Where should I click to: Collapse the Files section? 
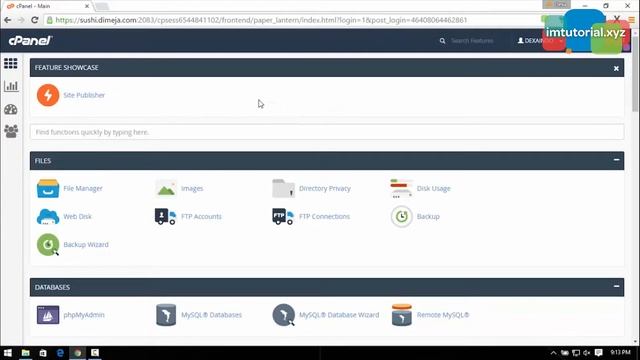click(x=616, y=160)
